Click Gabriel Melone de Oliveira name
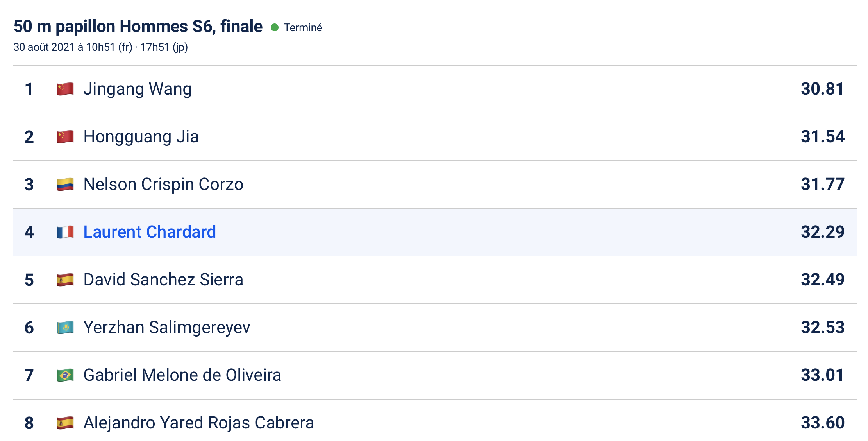The height and width of the screenshot is (441, 868). point(182,375)
